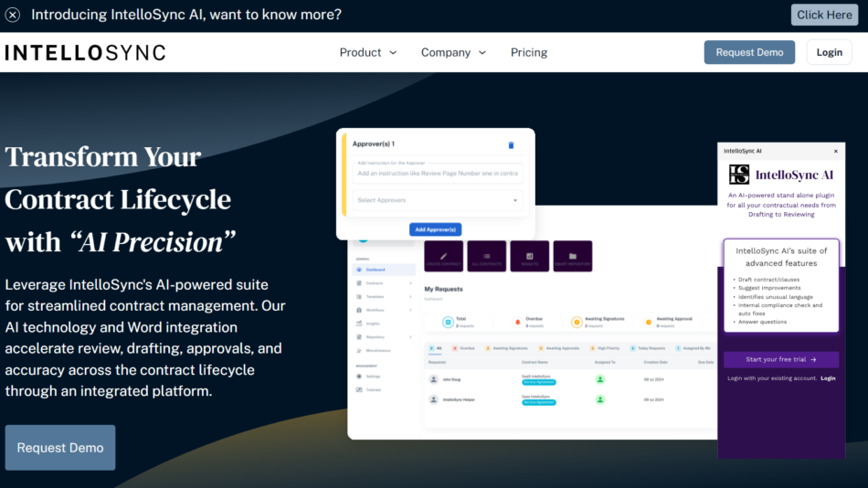The image size is (868, 488).
Task: Click the approver instruction input field
Action: coord(437,173)
